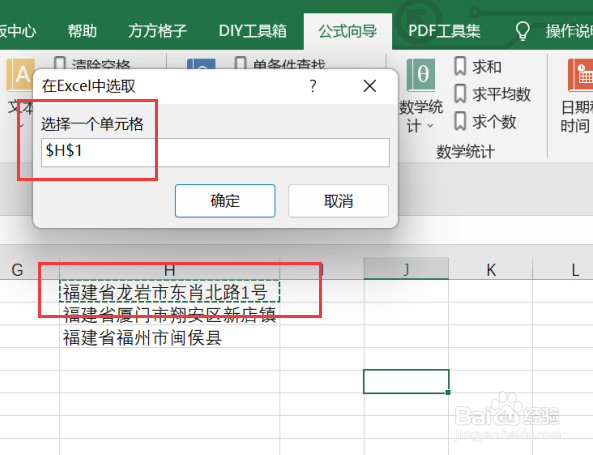Click the 操作说明 search text

click(569, 31)
